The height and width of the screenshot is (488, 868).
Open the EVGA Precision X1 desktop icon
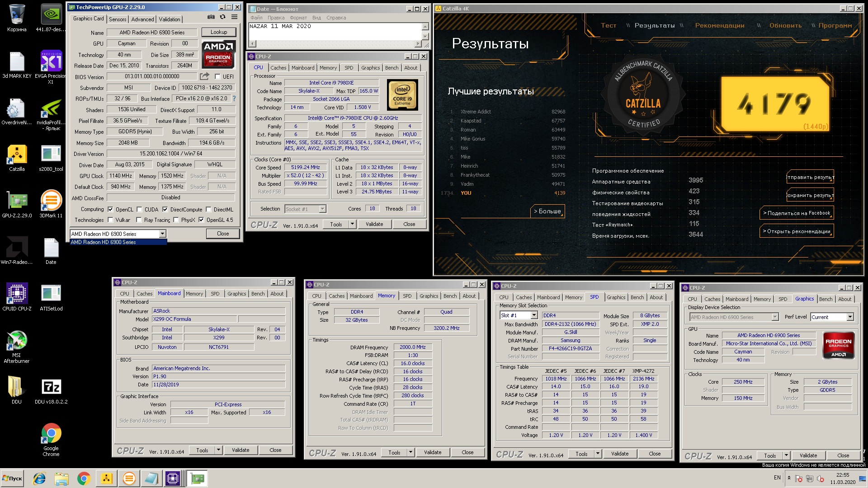coord(51,67)
